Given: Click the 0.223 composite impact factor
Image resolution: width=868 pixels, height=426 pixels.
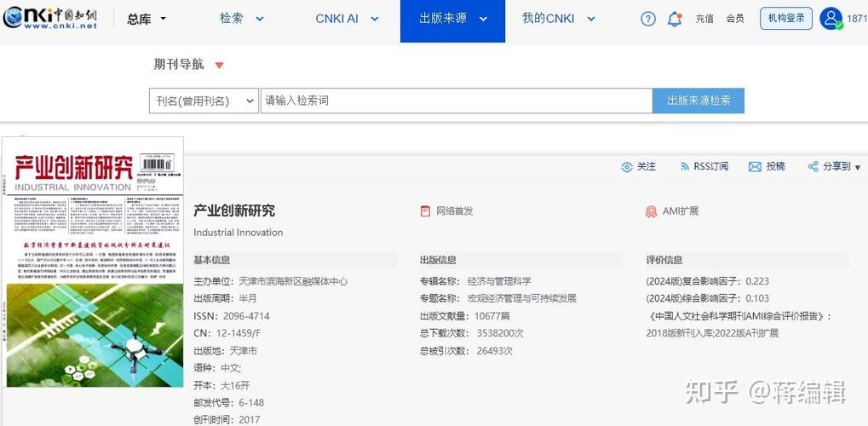Looking at the screenshot, I should (757, 281).
